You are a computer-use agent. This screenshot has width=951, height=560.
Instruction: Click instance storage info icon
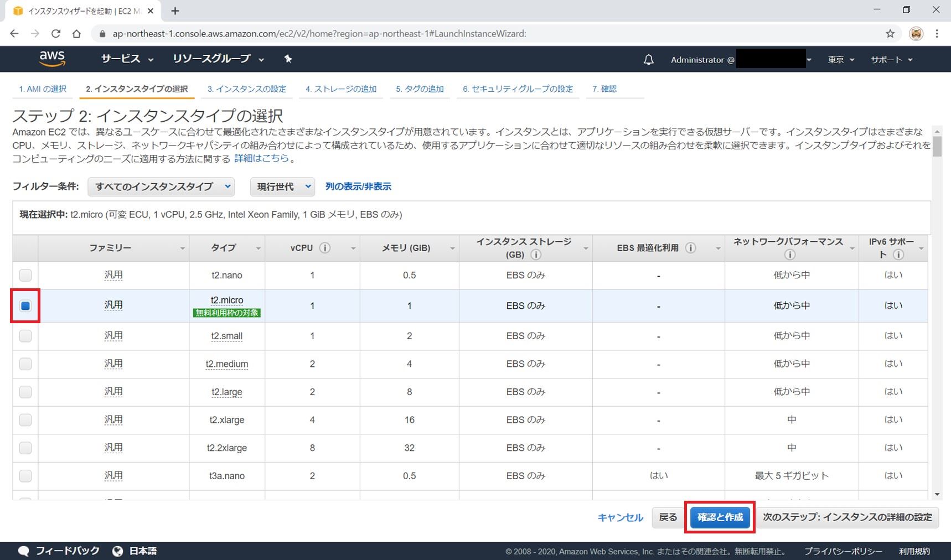tap(535, 255)
